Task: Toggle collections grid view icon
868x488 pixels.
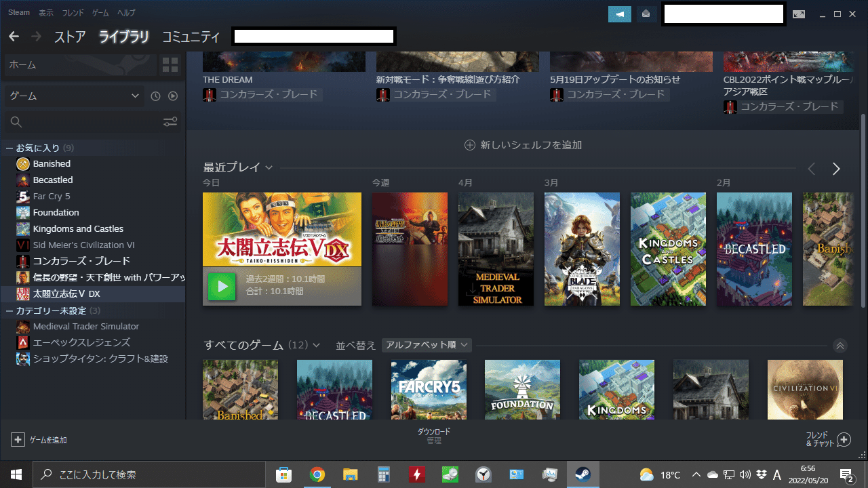Action: point(170,65)
